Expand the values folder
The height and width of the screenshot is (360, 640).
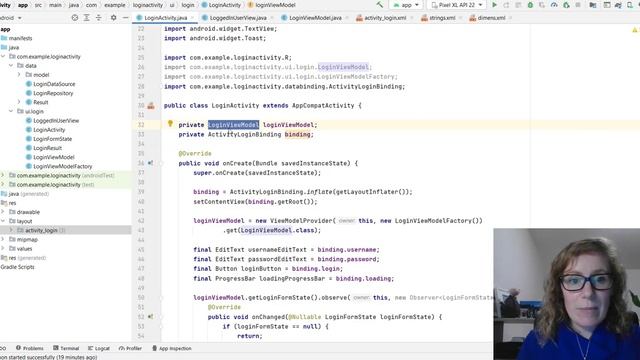coord(3,248)
